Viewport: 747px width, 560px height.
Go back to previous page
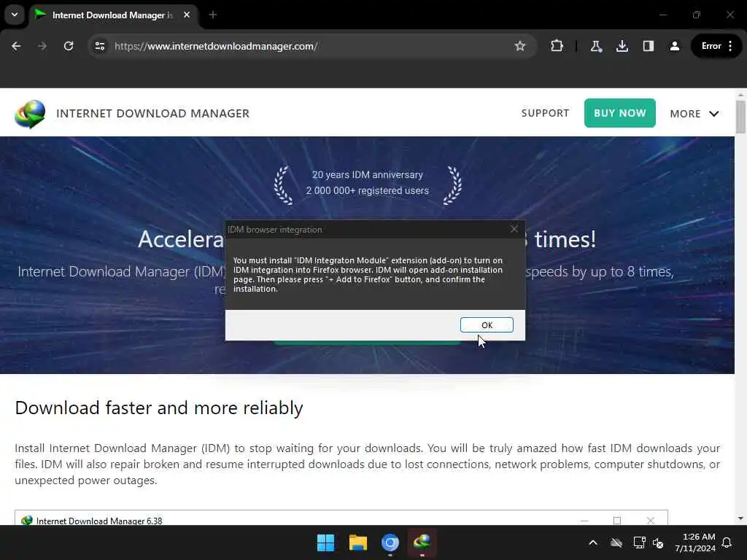[x=16, y=46]
